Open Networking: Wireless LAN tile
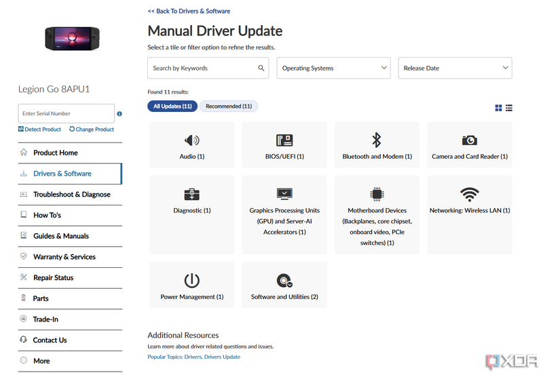 [470, 215]
